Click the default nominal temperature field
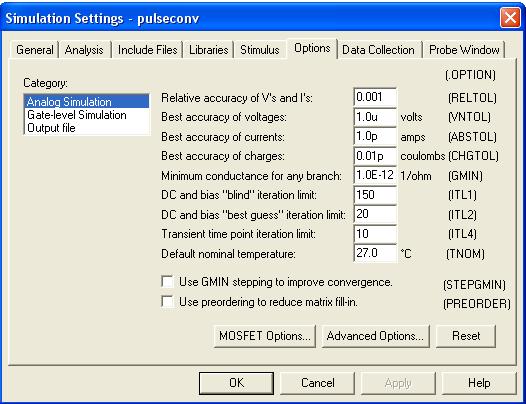The image size is (526, 404). point(375,253)
